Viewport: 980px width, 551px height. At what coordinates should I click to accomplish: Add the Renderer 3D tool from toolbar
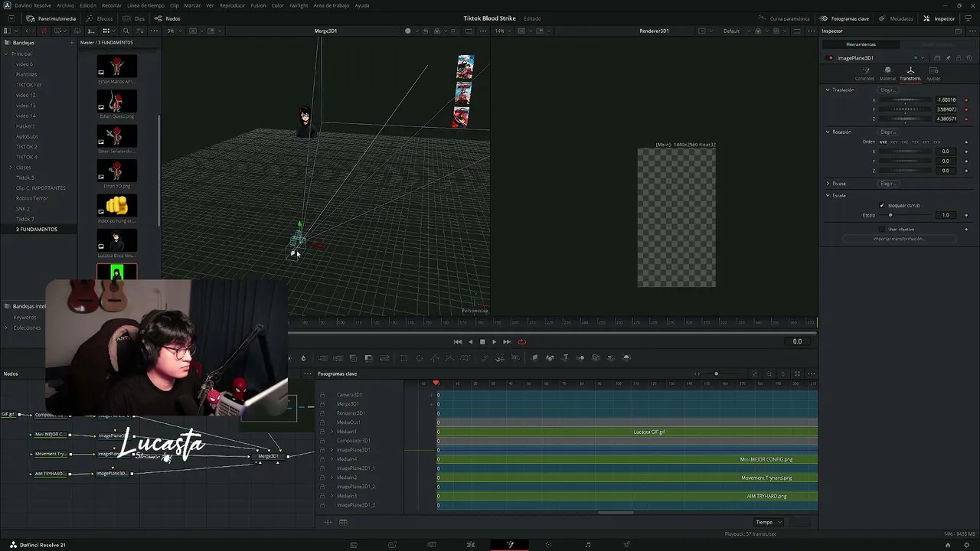pos(626,358)
